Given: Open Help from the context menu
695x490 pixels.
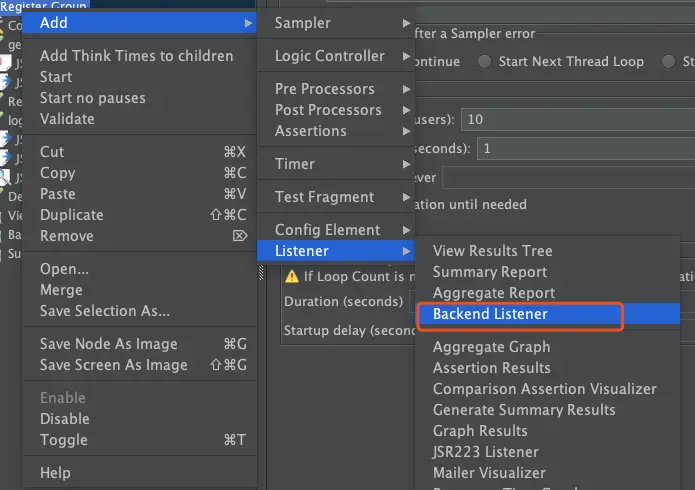Looking at the screenshot, I should (55, 473).
